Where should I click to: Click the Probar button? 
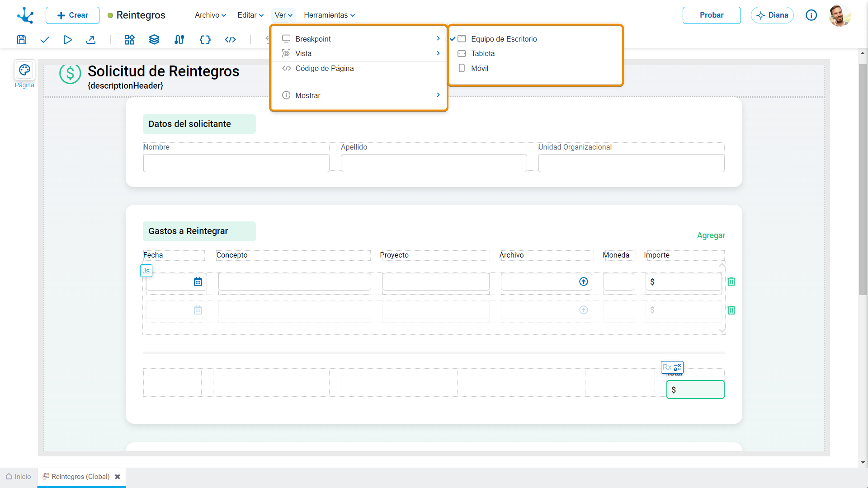712,15
